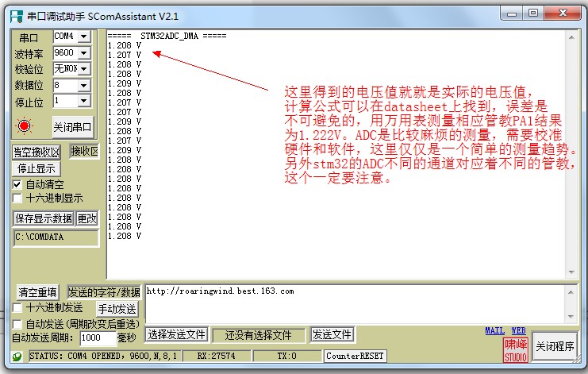Click the 发送的字符/数据 label
The width and height of the screenshot is (588, 374).
pos(104,292)
